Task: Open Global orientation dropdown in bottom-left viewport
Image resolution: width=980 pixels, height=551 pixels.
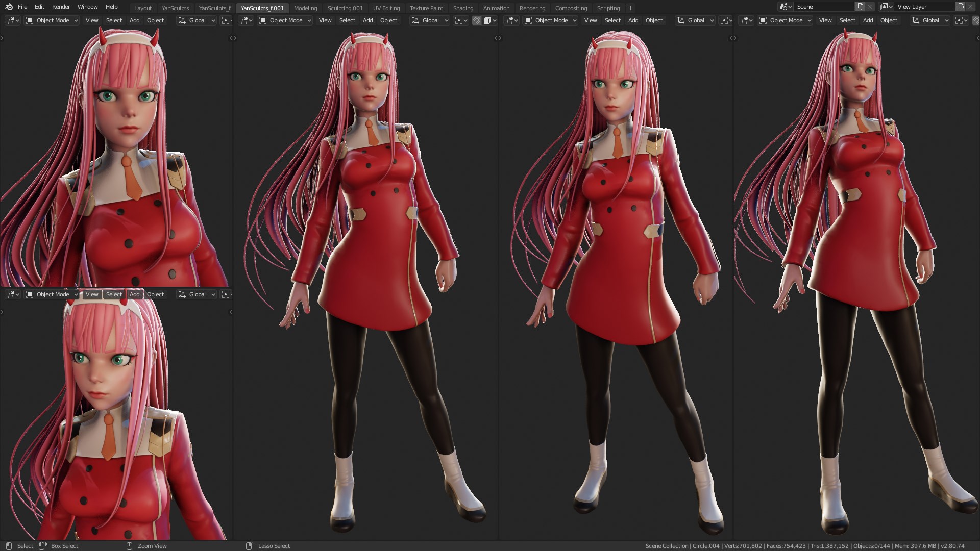Action: (197, 294)
